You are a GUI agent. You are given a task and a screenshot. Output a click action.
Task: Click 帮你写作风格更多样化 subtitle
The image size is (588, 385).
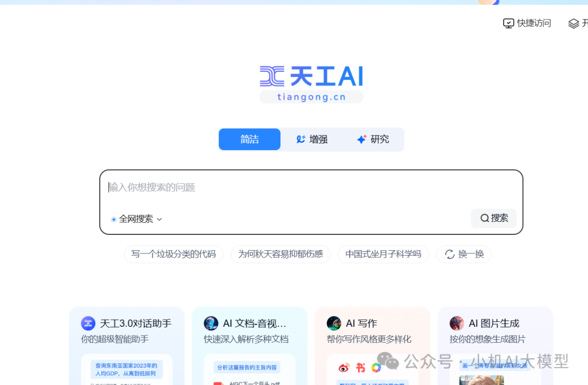[x=369, y=339]
